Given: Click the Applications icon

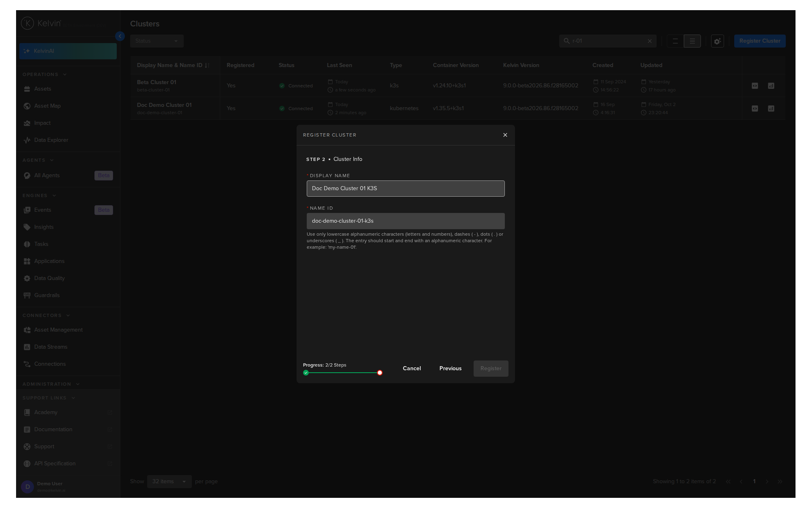Looking at the screenshot, I should tap(27, 261).
